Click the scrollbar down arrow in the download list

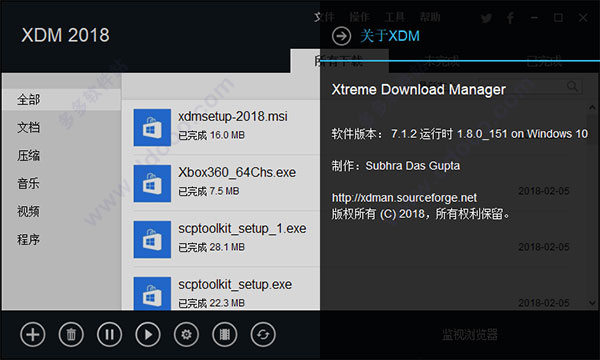(592, 303)
